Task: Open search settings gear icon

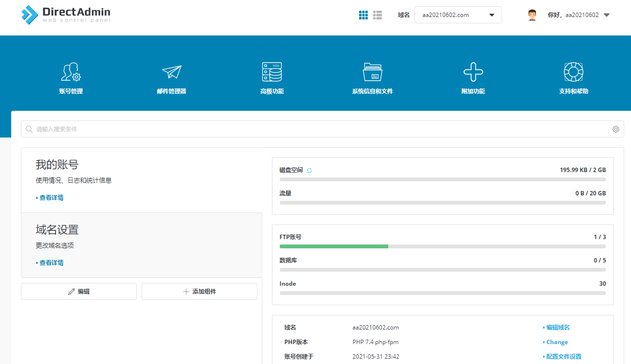Action: (616, 129)
